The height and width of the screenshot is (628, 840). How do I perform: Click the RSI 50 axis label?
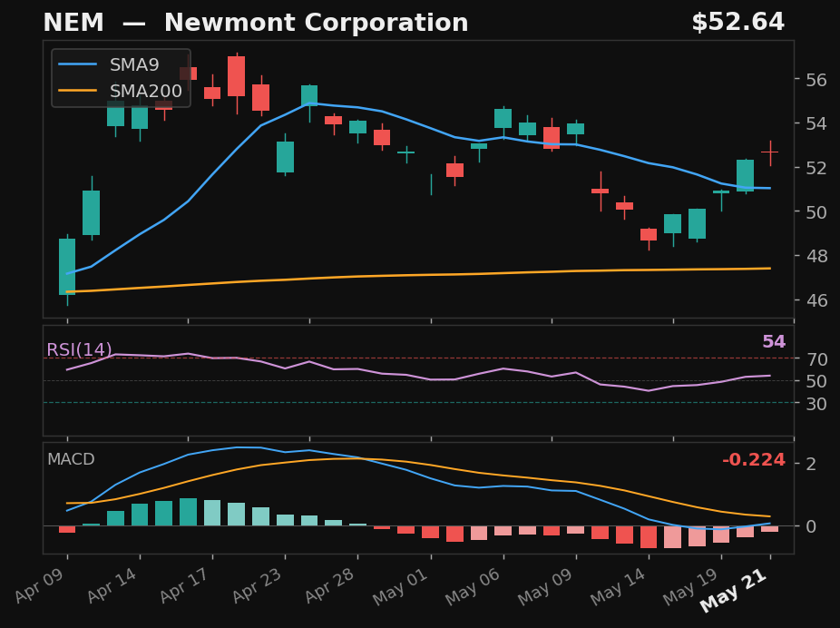(816, 381)
